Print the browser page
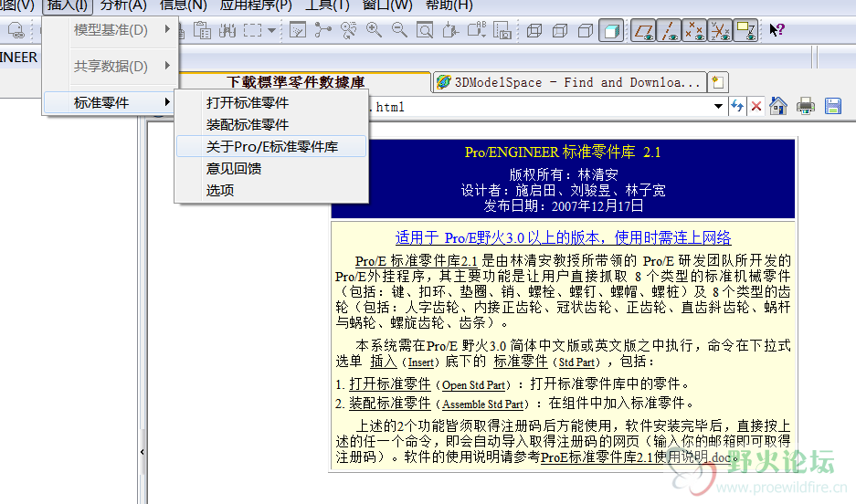 (805, 106)
